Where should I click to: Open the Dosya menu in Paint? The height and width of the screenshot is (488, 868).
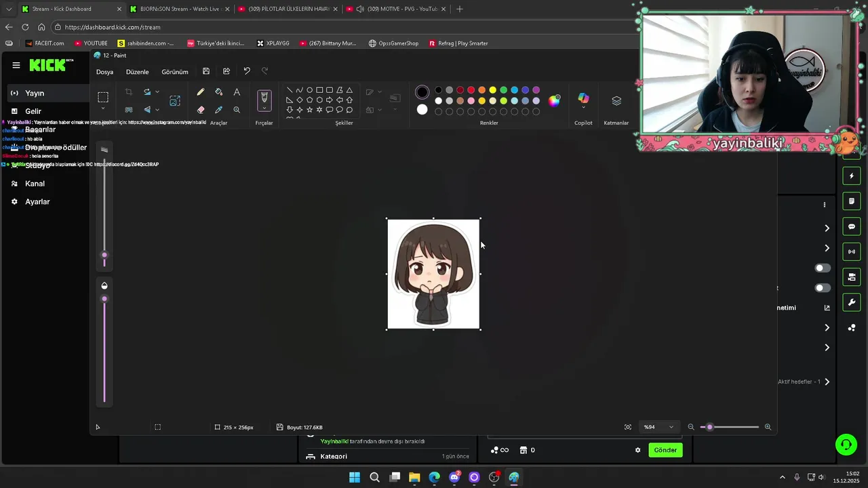[104, 72]
